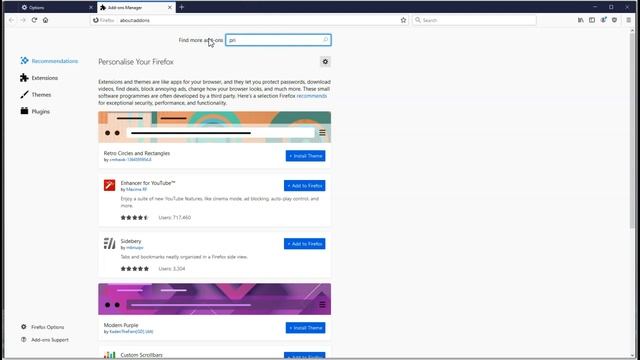Open Add-ons Support link
Viewport: 640px width, 360px height.
[x=45, y=340]
